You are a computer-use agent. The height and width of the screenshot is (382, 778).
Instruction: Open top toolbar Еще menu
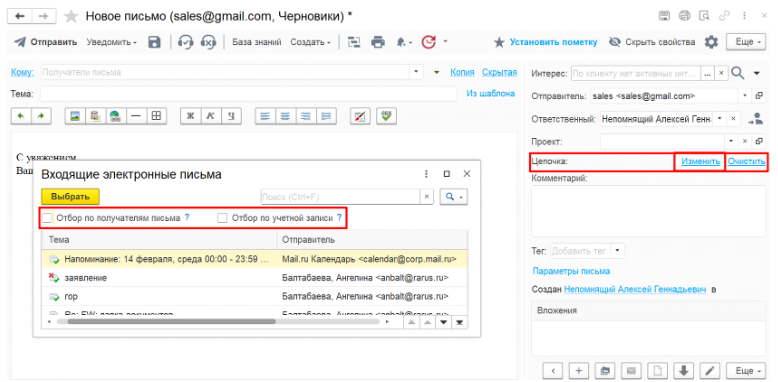click(x=746, y=42)
